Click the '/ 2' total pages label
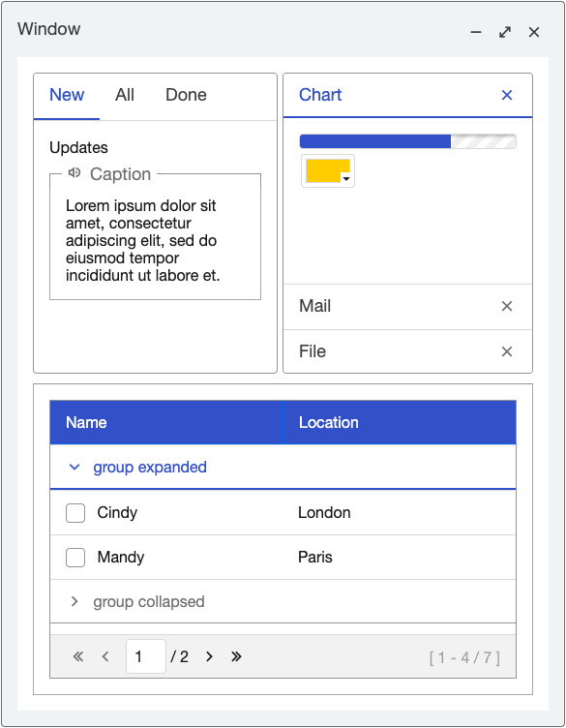 (179, 656)
